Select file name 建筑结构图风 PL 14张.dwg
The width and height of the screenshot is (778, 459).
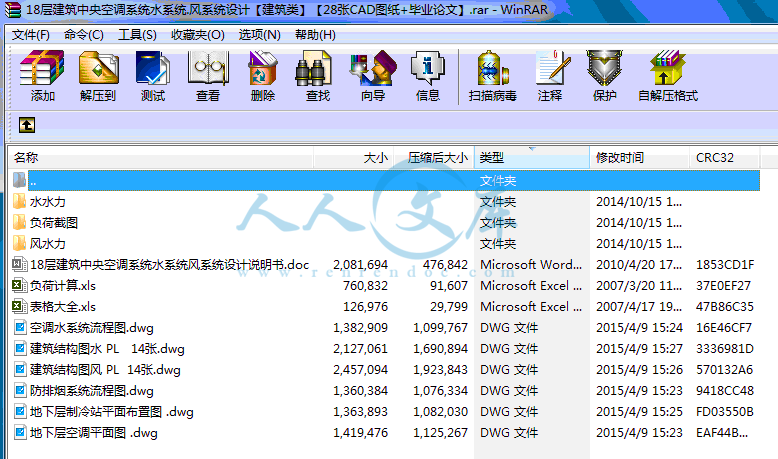click(x=105, y=370)
